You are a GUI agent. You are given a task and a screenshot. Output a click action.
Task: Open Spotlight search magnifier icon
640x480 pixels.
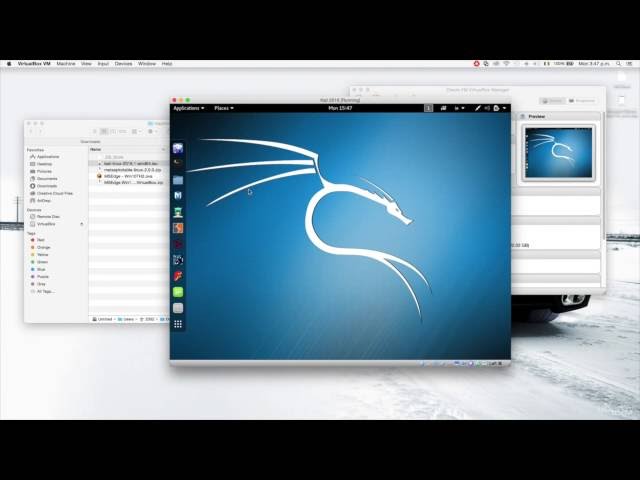click(x=618, y=64)
